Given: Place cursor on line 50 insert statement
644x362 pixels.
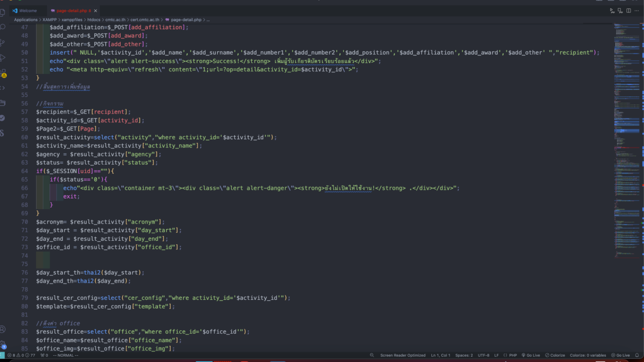Looking at the screenshot, I should (x=325, y=52).
